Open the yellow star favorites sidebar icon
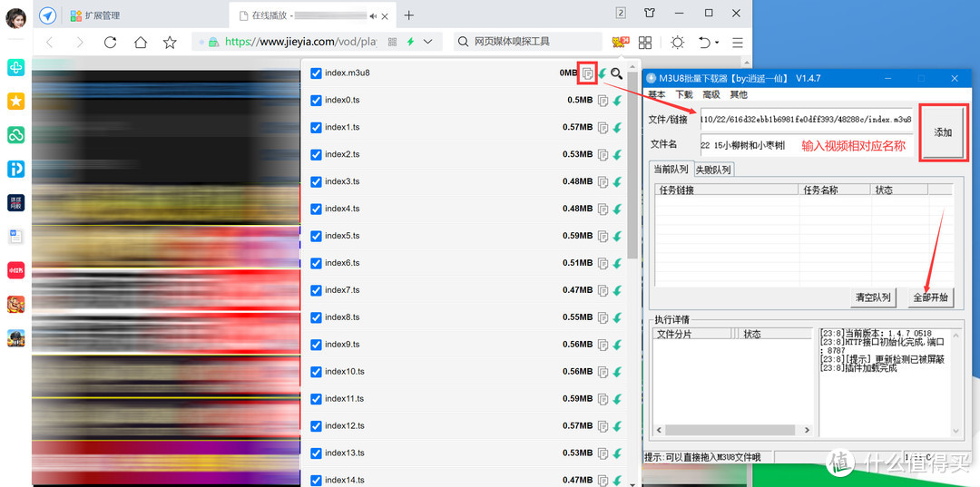The width and height of the screenshot is (980, 487). coord(16,101)
